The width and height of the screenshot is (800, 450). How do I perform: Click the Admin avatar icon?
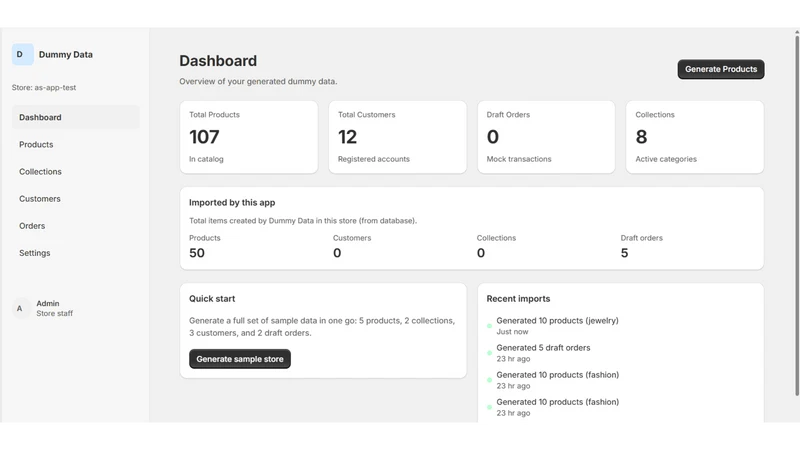click(x=20, y=308)
